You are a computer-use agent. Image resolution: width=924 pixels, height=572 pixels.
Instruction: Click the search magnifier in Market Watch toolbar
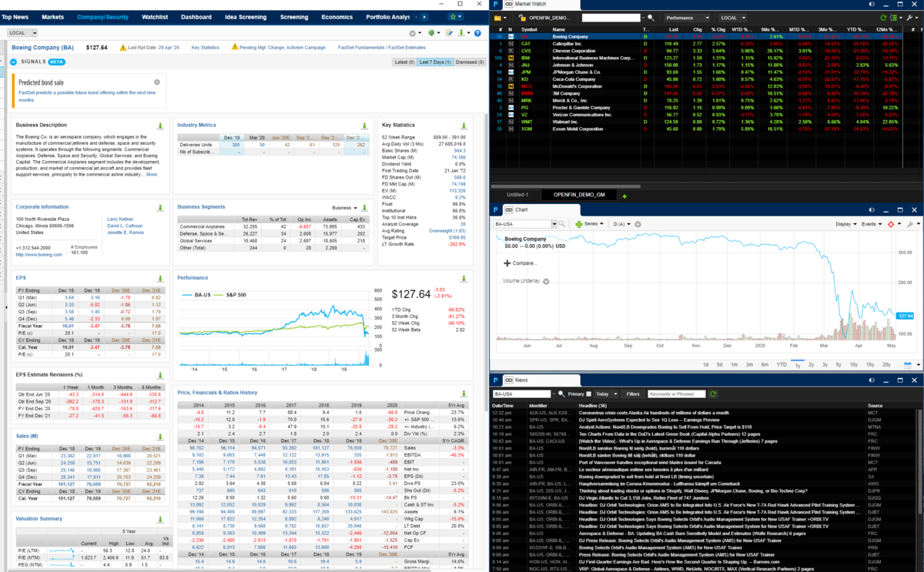pos(650,16)
